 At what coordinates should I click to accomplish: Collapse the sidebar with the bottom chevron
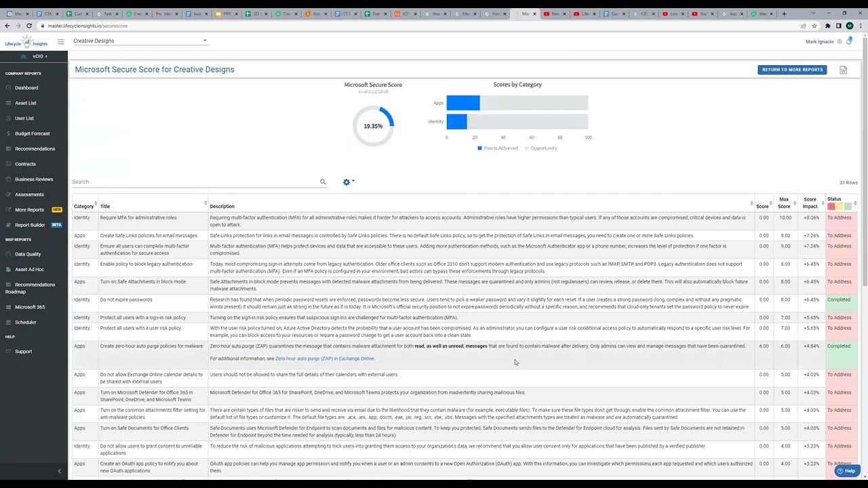[59, 471]
